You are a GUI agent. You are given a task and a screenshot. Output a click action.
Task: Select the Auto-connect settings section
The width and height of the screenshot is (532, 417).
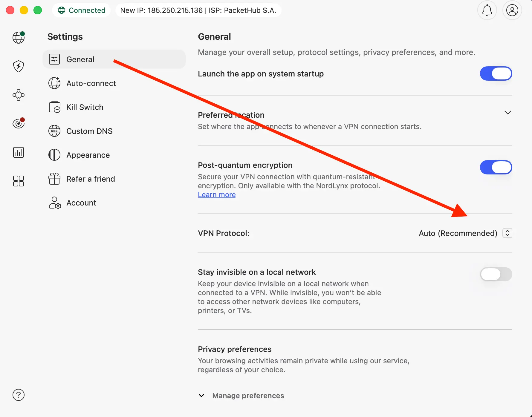click(x=91, y=83)
